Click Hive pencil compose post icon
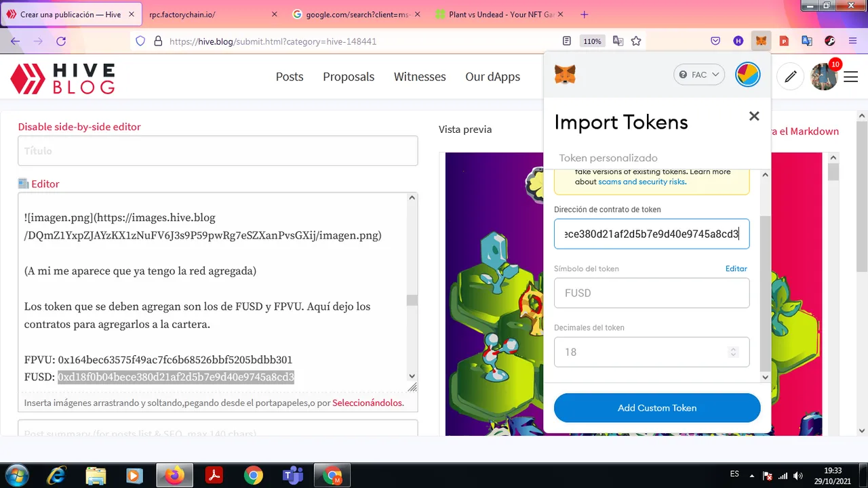The width and height of the screenshot is (868, 488). [x=790, y=77]
